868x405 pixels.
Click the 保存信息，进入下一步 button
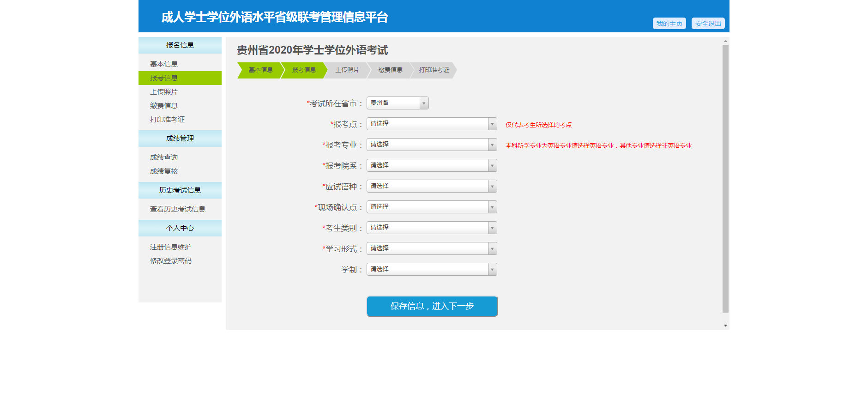click(x=432, y=306)
